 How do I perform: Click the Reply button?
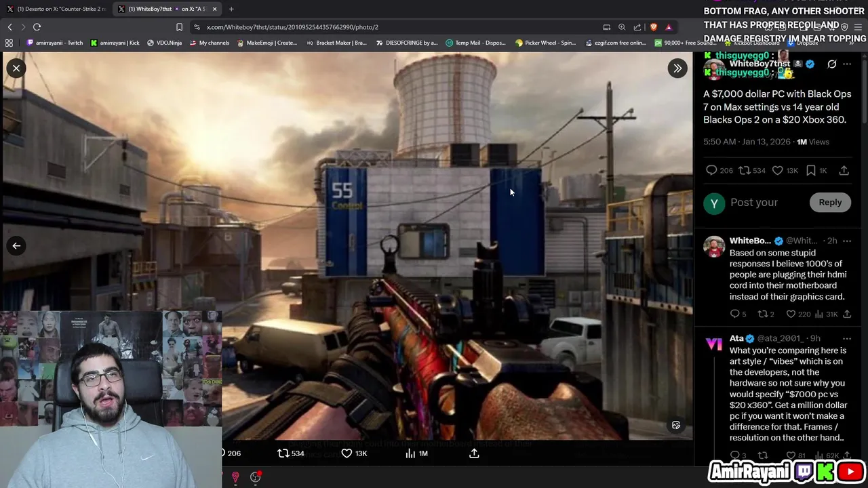coord(830,202)
